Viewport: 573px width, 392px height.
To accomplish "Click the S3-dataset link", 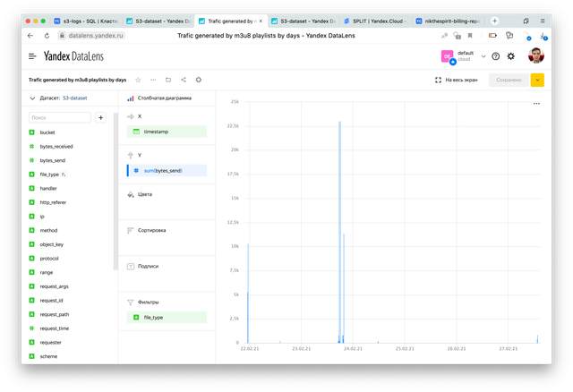I will [79, 98].
